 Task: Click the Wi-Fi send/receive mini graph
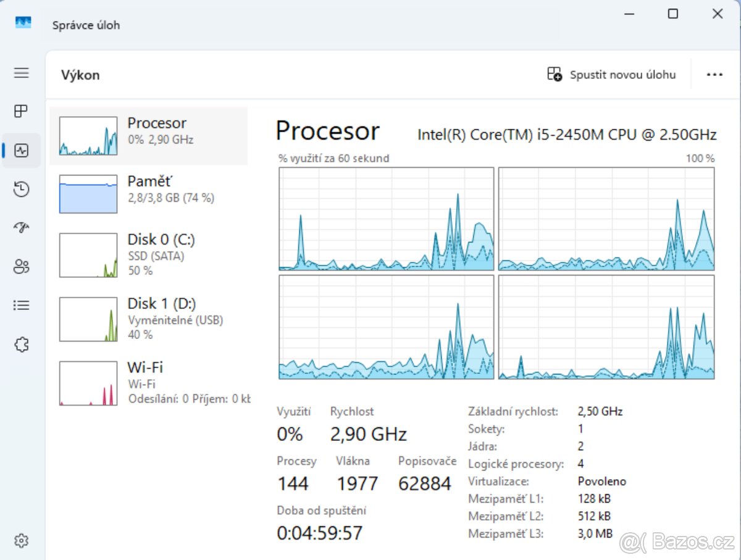click(87, 382)
